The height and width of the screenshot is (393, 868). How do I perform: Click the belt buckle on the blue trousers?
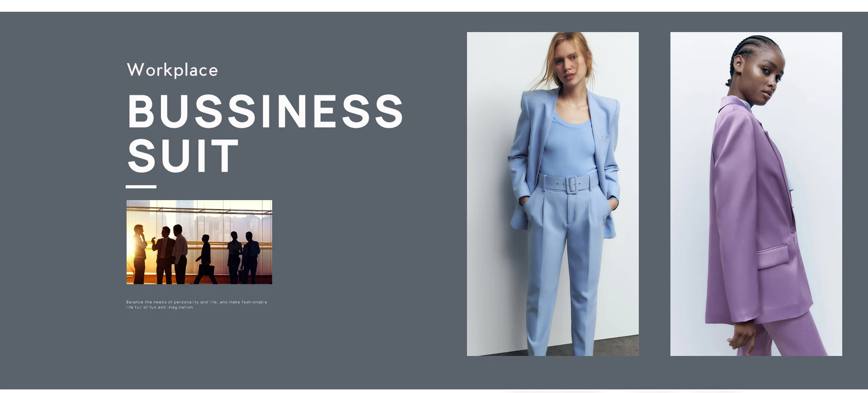point(572,184)
